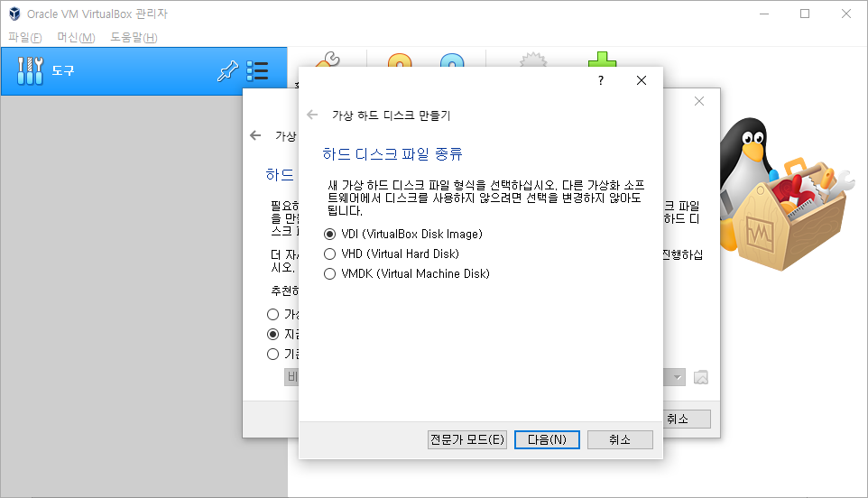Viewport: 868px width, 498px height.
Task: Click 취소 in the rear wizard dialog
Action: [687, 420]
